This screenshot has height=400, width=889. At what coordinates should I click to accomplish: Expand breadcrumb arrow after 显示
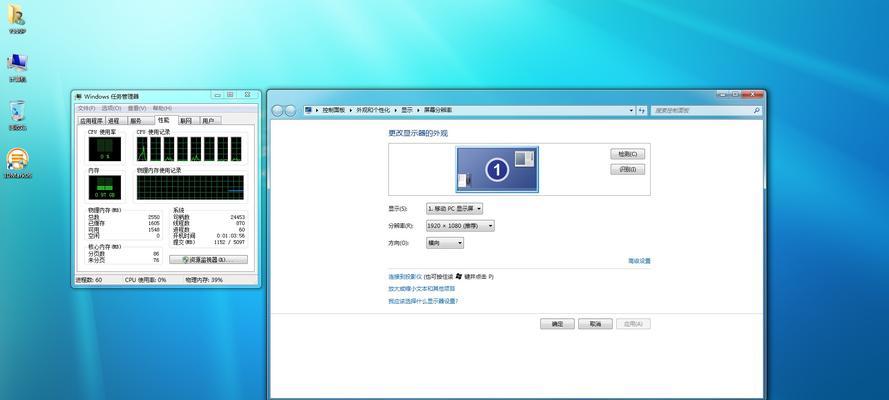tap(419, 110)
